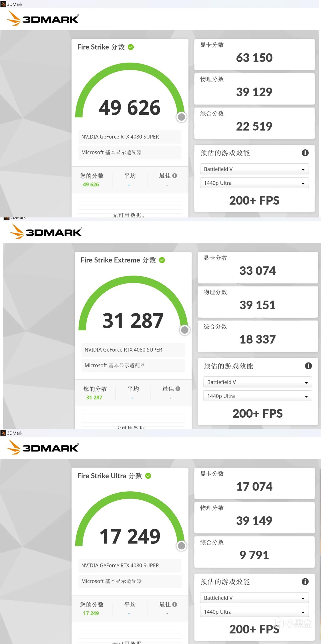The image size is (321, 644).
Task: Click the 3DMark title bar icon in the bottom window
Action: point(3,433)
